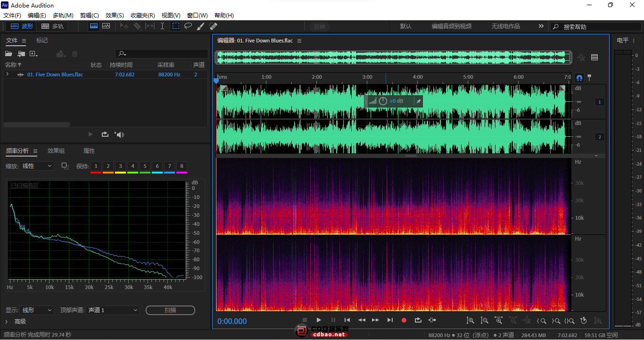This screenshot has width=644, height=340.
Task: Toggle Skip Selection transport icon
Action: 432,320
